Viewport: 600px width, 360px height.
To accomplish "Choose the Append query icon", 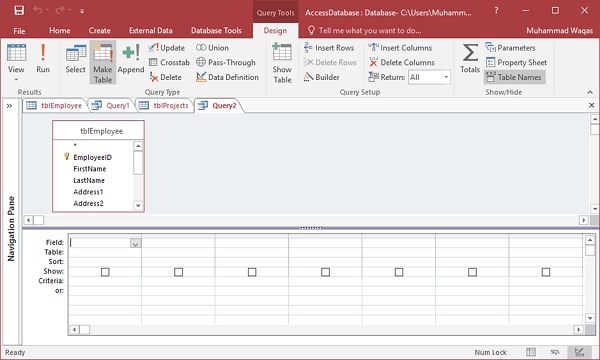I will 131,59.
